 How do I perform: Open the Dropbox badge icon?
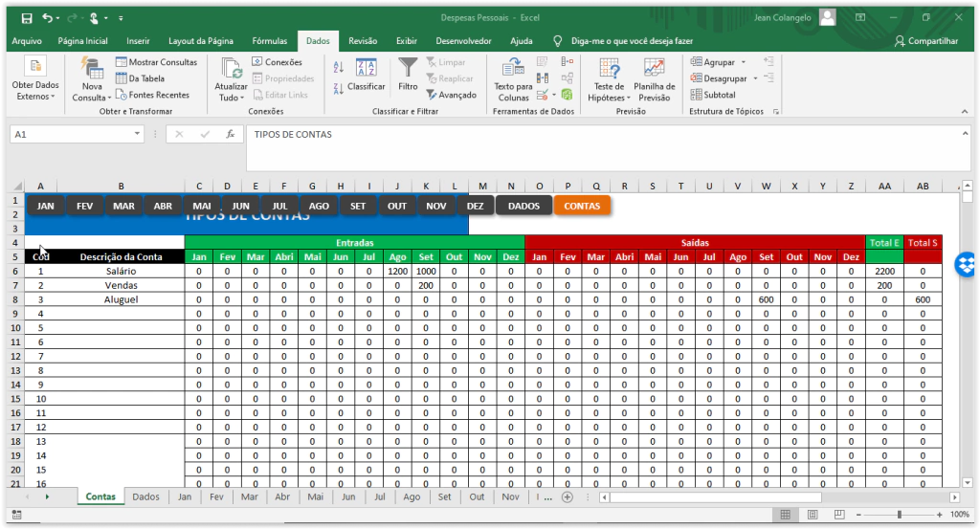967,262
